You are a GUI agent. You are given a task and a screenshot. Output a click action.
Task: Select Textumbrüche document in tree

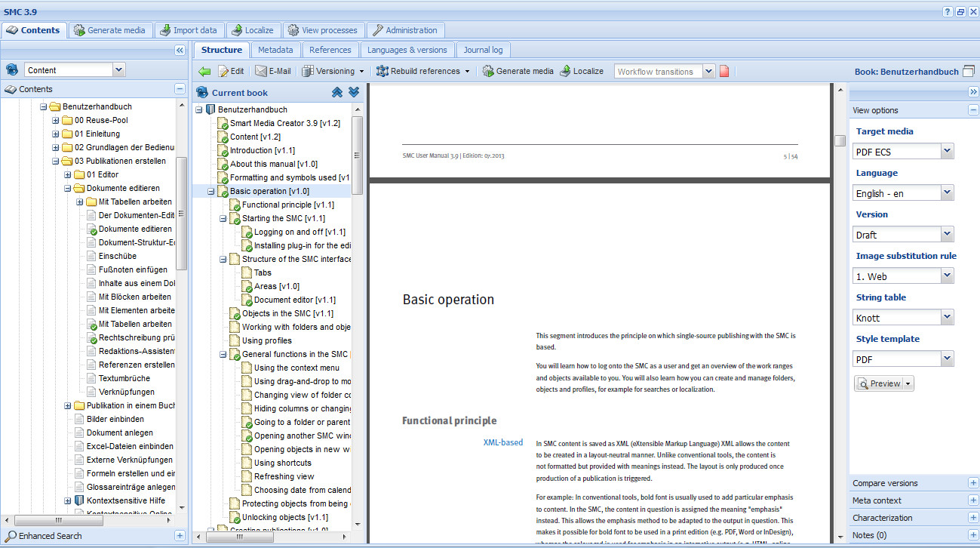pos(124,378)
